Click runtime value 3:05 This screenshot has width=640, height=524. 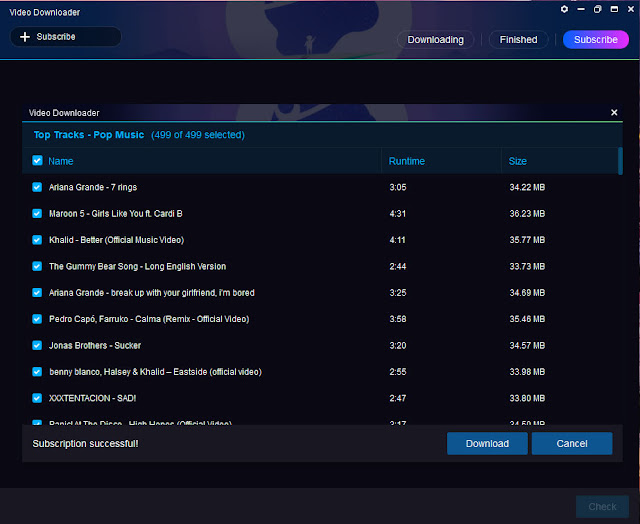(x=398, y=187)
